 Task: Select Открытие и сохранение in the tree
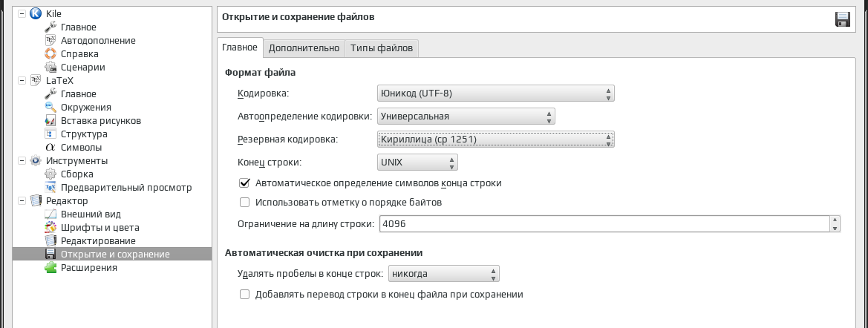click(115, 255)
